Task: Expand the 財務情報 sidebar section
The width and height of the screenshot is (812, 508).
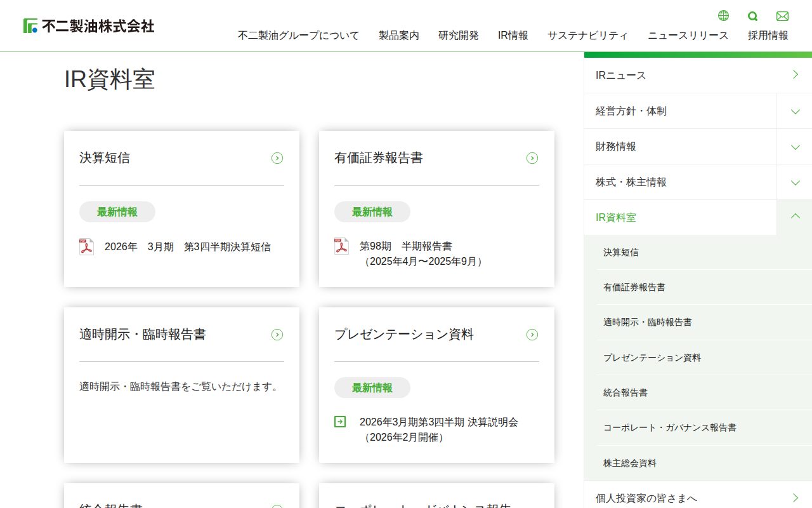Action: (795, 147)
